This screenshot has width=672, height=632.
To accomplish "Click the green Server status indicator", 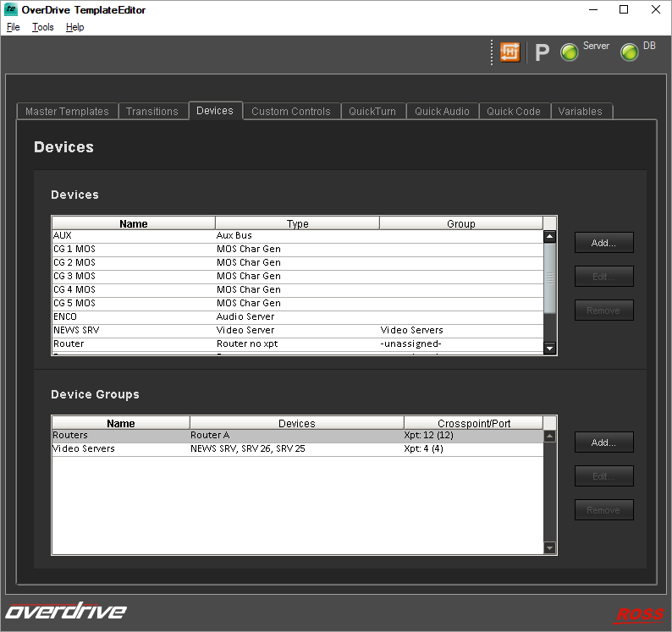I will (570, 52).
